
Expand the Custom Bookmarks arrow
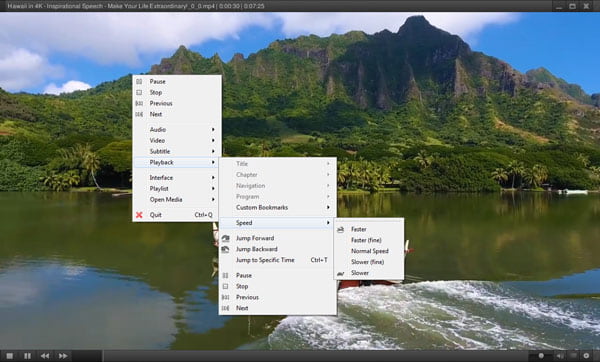328,207
